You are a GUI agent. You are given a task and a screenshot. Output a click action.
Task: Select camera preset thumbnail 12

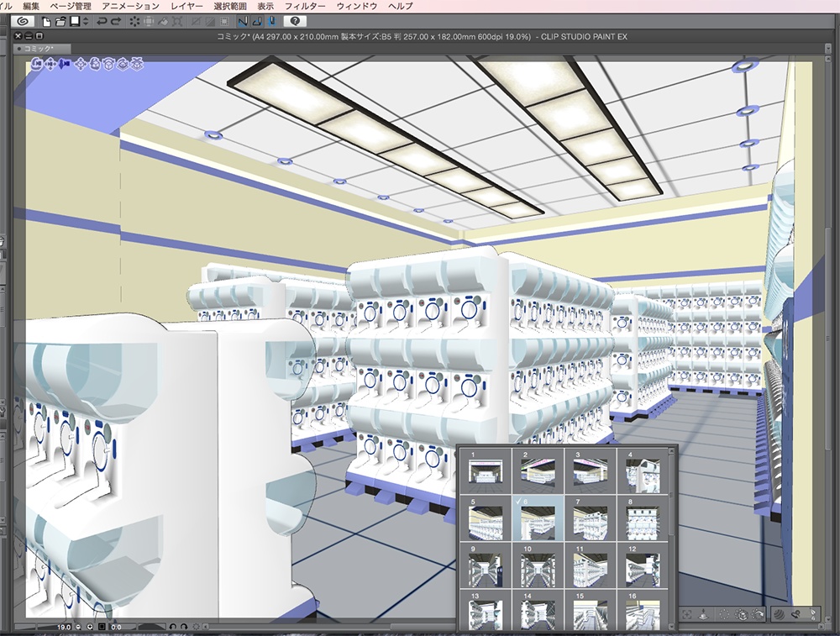click(x=643, y=565)
